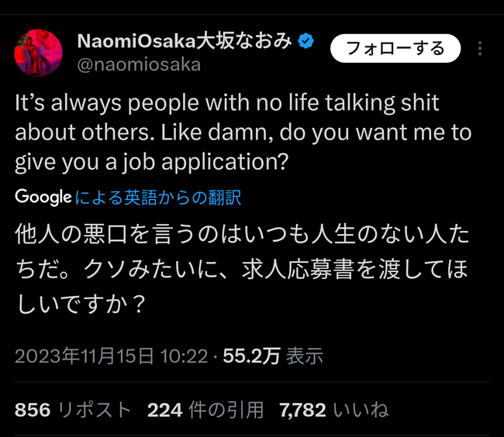Screen dimensions: 504x437
Task: Open the 7,782 いいね likes list
Action: click(333, 409)
